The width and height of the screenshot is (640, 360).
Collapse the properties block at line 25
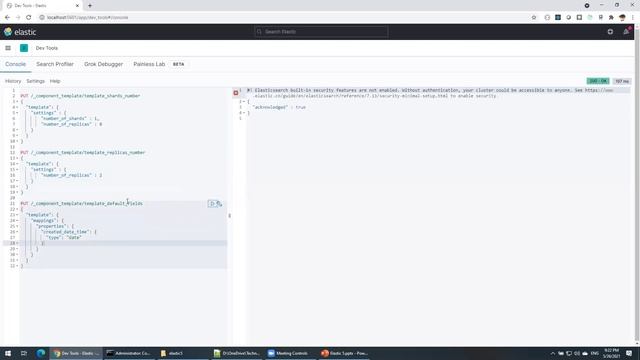[17, 226]
